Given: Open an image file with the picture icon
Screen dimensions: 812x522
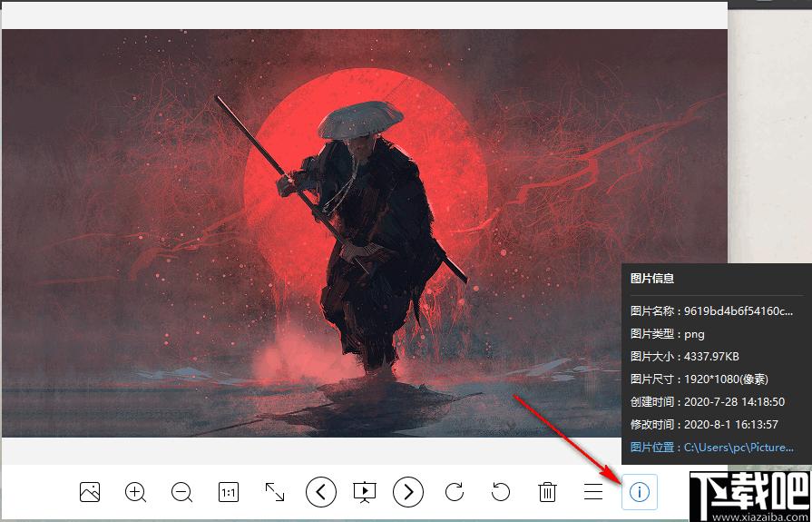Looking at the screenshot, I should 90,492.
